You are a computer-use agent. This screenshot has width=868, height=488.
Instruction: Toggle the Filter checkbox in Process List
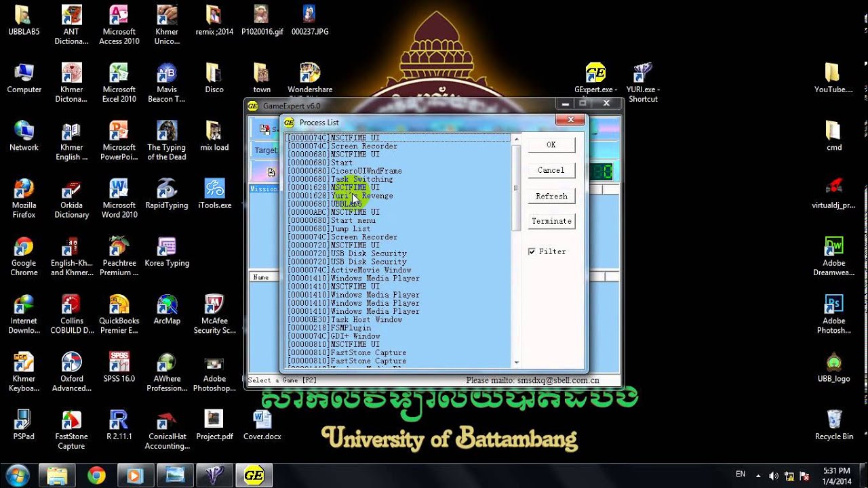pos(532,251)
